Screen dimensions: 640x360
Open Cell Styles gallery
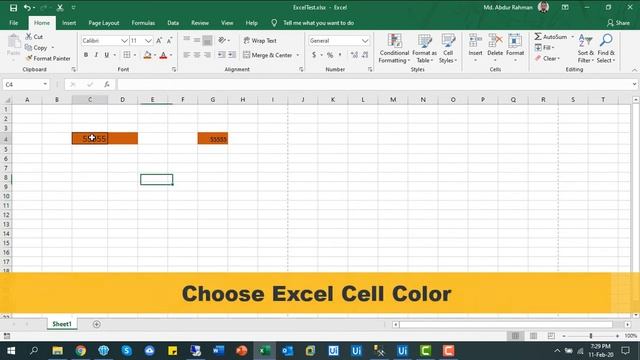(448, 49)
